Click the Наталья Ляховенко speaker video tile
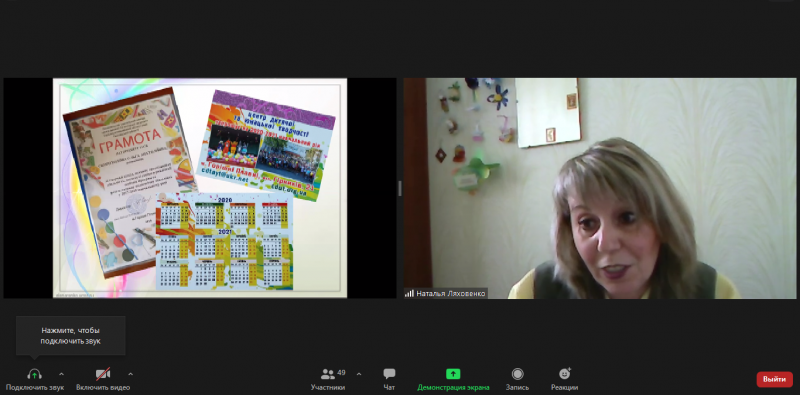The height and width of the screenshot is (395, 800). (599, 188)
